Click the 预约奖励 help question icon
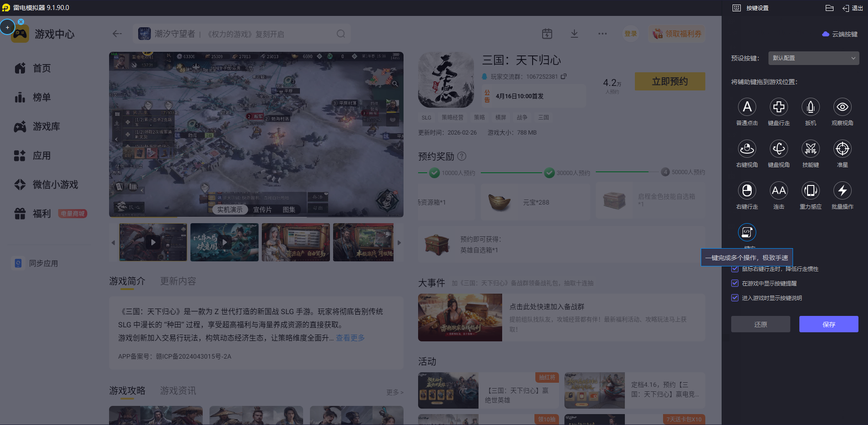The image size is (868, 425). coord(462,156)
